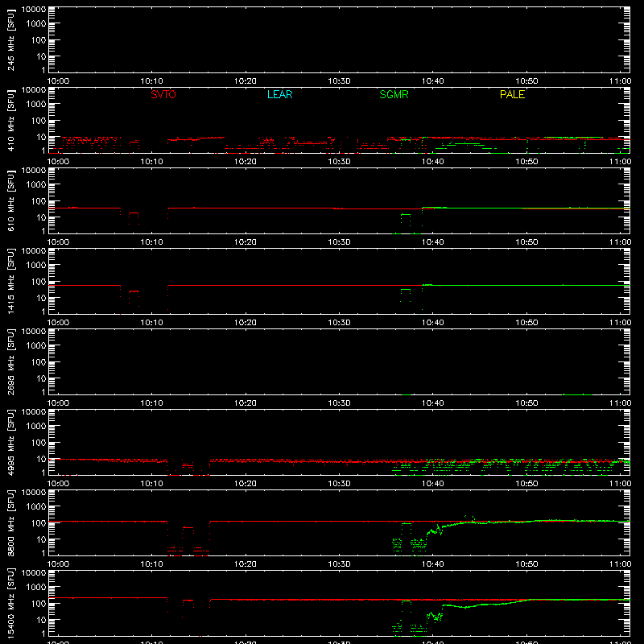Select the 610 MHz [SFU] axis label
This screenshot has height=644, width=644.
pyautogui.click(x=10, y=201)
